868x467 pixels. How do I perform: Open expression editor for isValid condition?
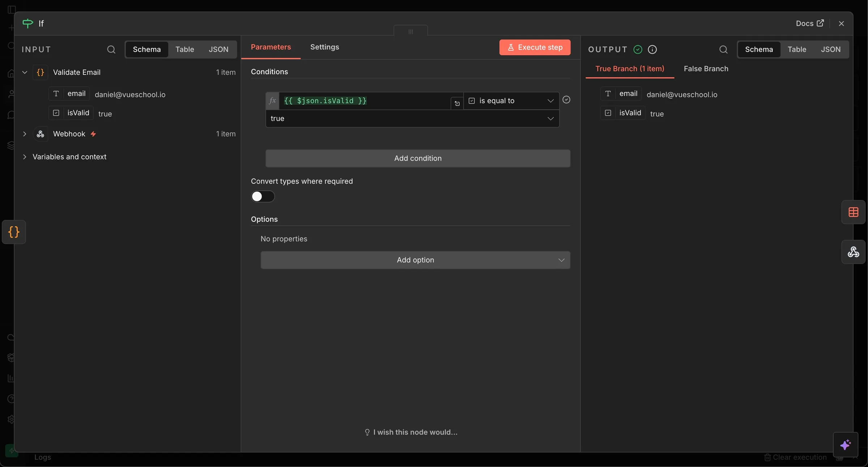(457, 103)
